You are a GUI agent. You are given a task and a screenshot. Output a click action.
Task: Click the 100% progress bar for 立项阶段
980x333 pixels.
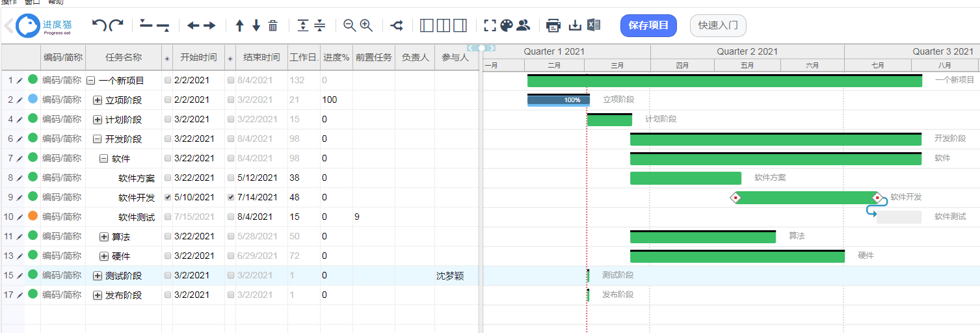(559, 100)
